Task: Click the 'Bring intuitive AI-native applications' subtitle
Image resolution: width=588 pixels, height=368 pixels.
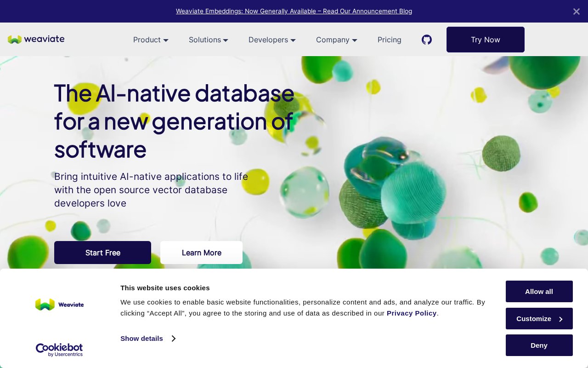Action: pos(151,190)
